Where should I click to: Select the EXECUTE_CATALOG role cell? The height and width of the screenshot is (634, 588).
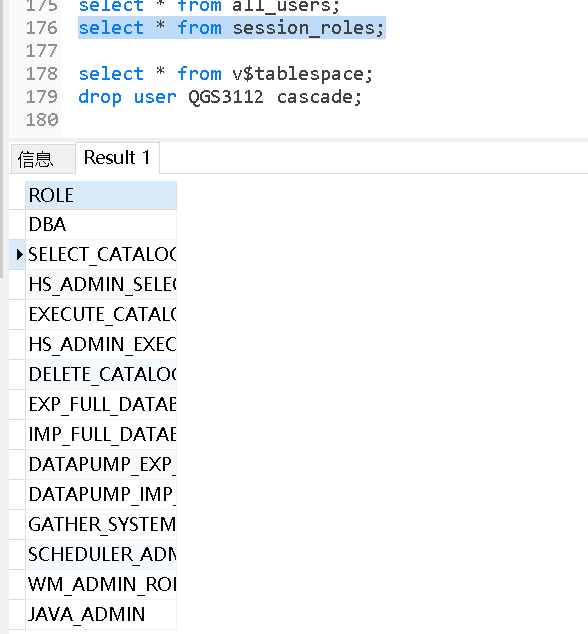click(x=101, y=314)
